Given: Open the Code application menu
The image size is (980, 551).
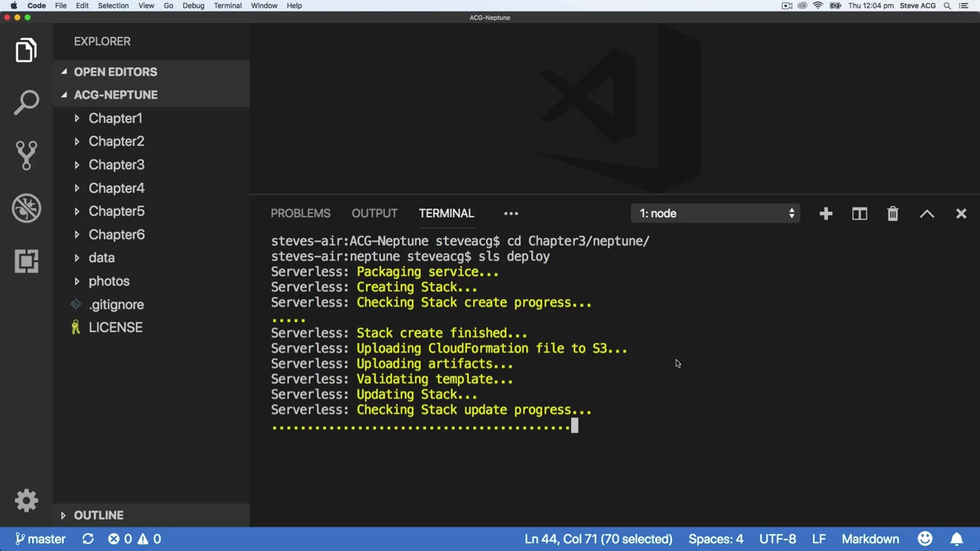Looking at the screenshot, I should (x=37, y=5).
